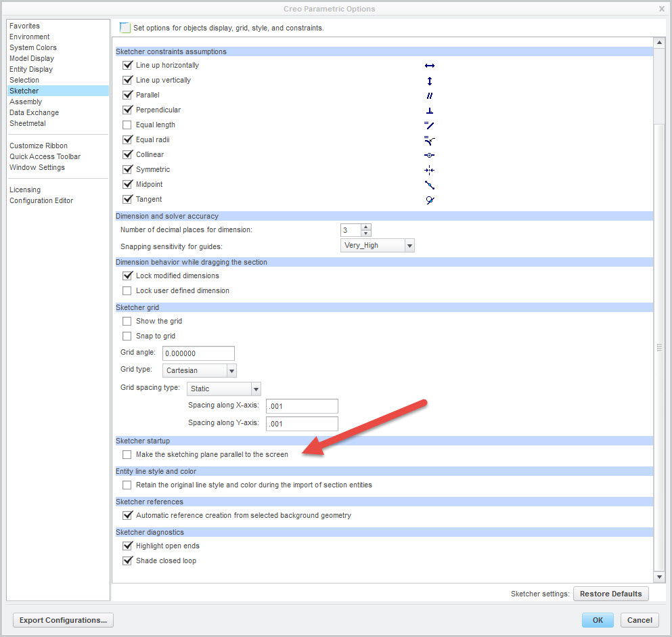Uncheck Highlight open ends
The height and width of the screenshot is (637, 672).
click(x=127, y=546)
